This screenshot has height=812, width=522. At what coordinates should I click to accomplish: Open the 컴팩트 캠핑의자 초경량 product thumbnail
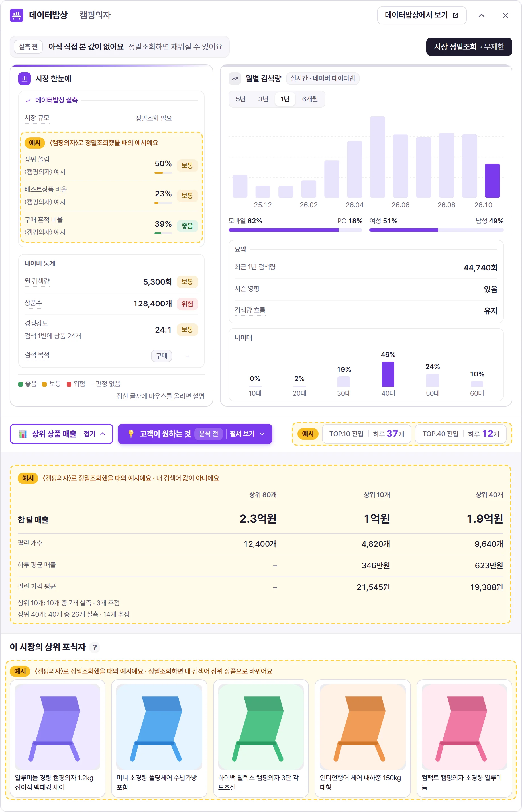click(x=464, y=727)
